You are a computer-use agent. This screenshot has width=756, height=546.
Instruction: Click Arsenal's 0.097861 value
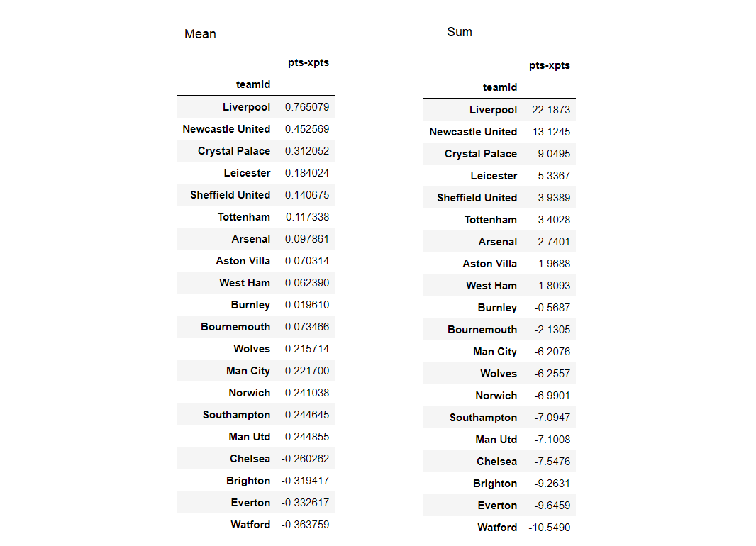tap(307, 239)
